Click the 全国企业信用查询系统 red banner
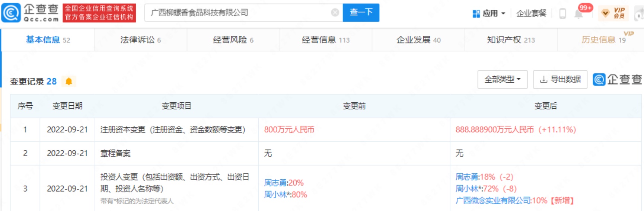This screenshot has width=644, height=211. (99, 13)
